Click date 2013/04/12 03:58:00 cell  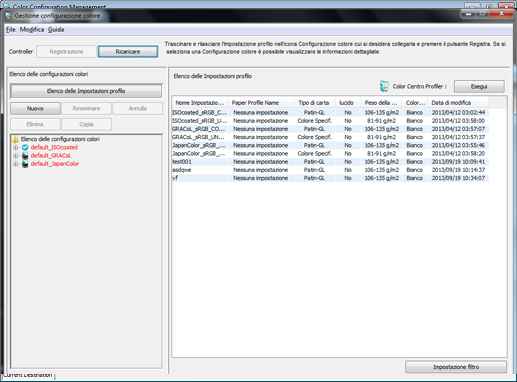[x=458, y=121]
